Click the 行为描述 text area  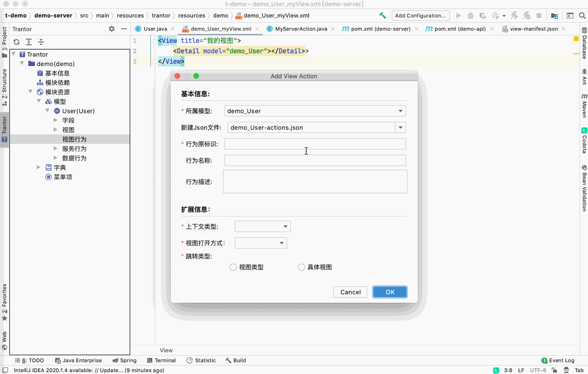315,182
